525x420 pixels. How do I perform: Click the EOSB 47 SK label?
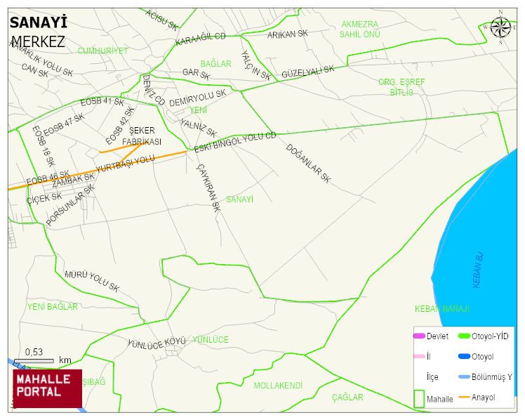click(x=64, y=124)
